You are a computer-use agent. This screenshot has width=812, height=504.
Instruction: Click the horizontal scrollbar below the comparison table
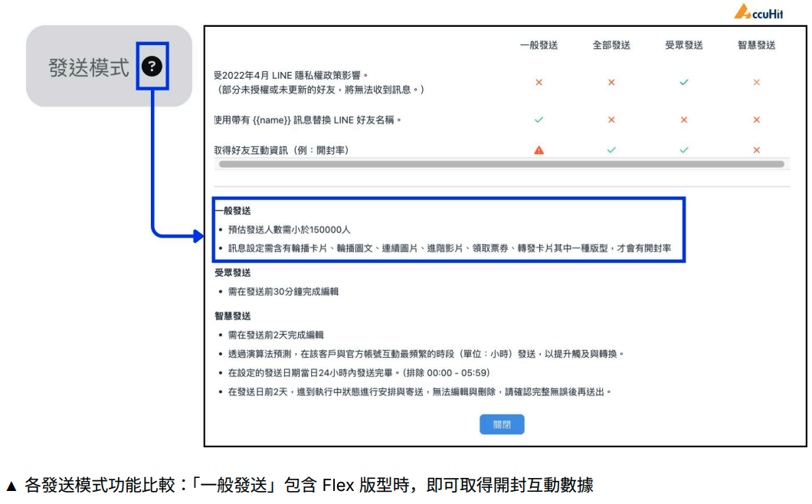point(501,164)
